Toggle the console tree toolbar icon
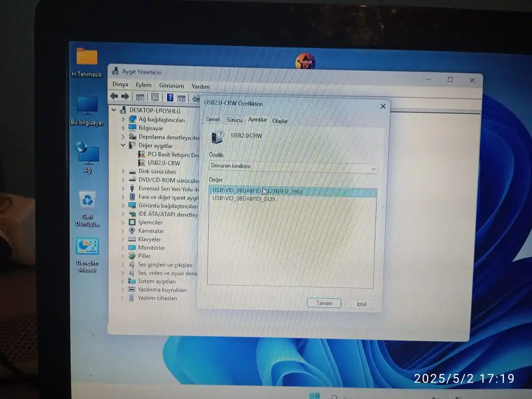 tap(140, 97)
